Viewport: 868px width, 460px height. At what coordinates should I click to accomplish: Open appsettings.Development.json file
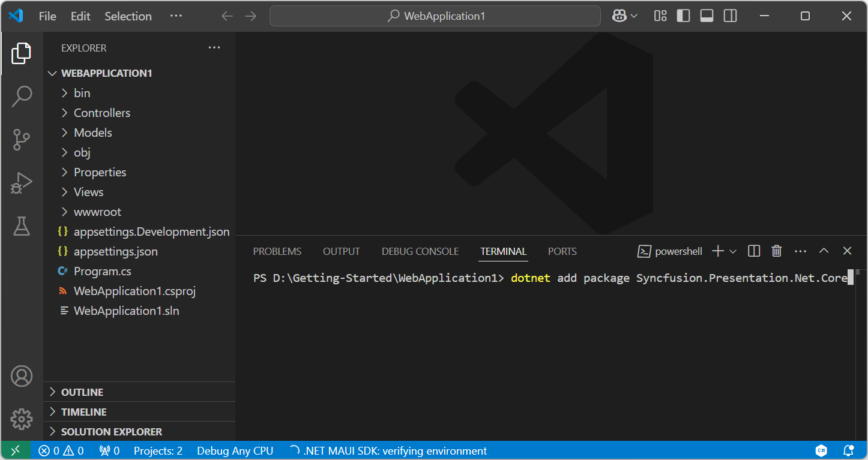(x=139, y=231)
